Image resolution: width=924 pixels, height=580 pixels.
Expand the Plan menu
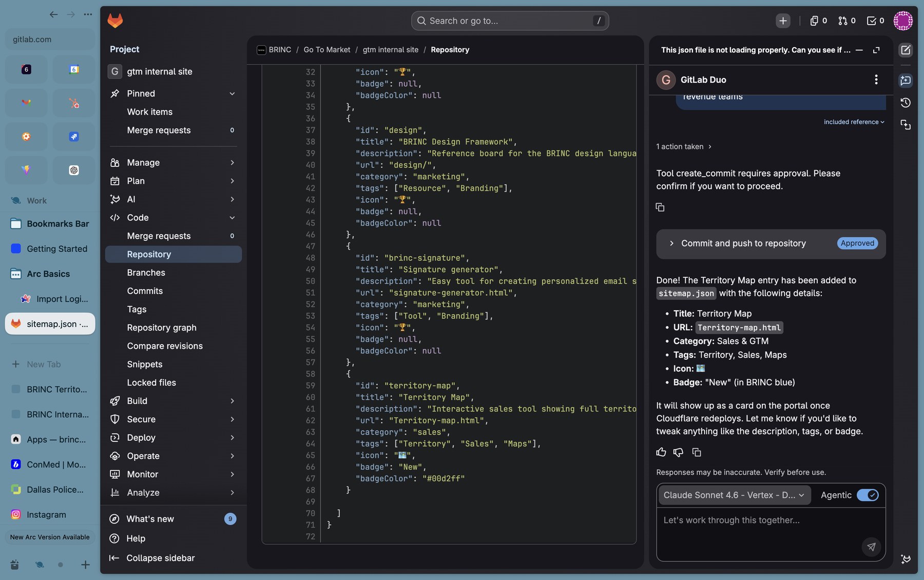(173, 181)
